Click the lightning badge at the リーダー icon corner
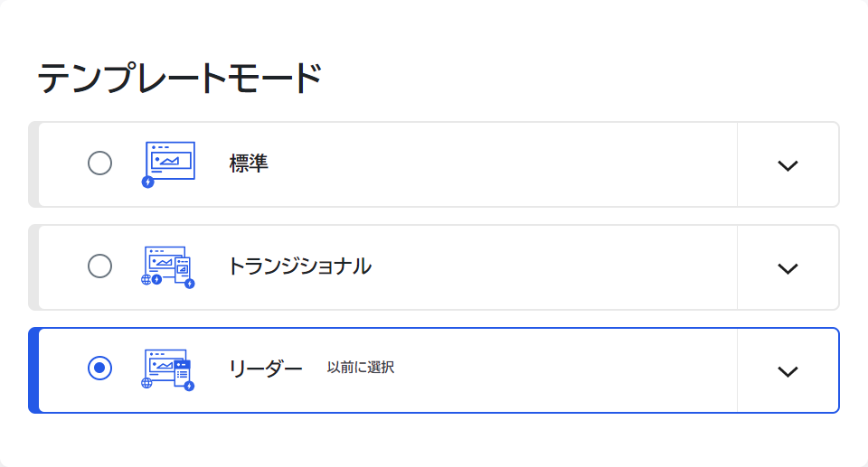Screen dimensions: 868x467 pyautogui.click(x=189, y=387)
